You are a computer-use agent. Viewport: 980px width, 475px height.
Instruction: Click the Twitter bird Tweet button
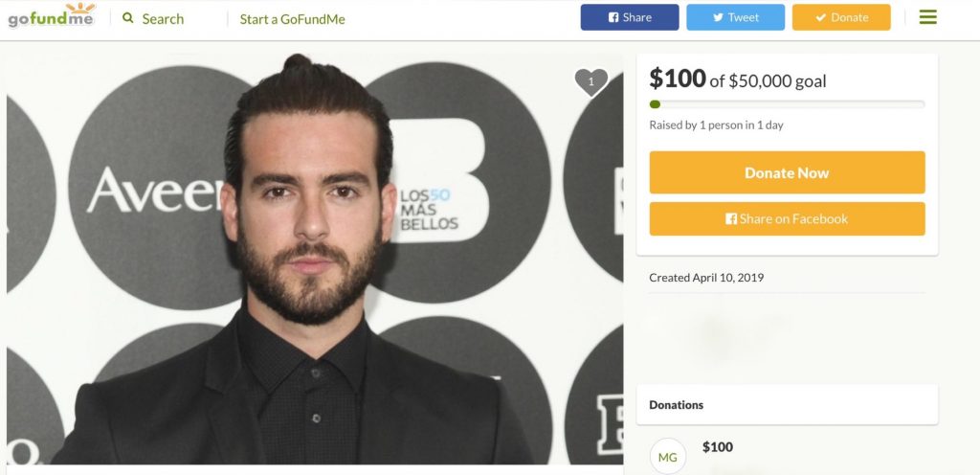click(x=735, y=17)
